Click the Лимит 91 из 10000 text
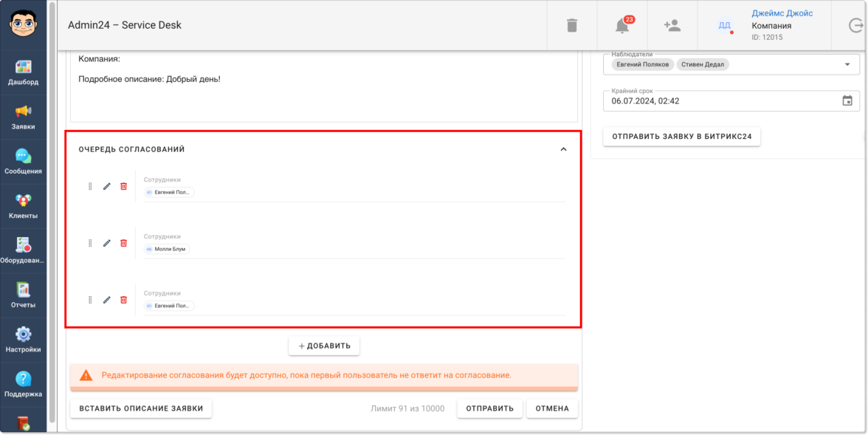868x435 pixels. tap(407, 408)
